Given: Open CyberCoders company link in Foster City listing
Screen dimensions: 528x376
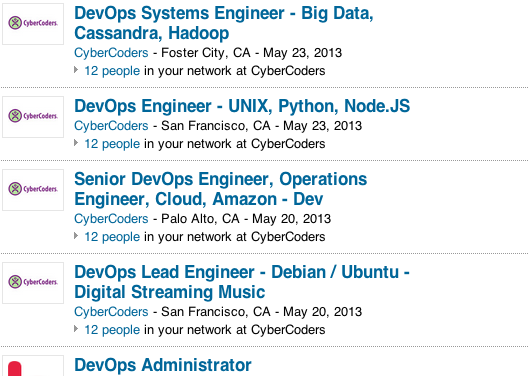Looking at the screenshot, I should (111, 53).
